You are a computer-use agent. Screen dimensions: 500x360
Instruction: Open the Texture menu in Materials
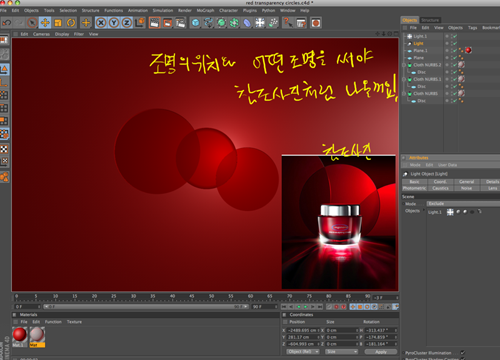[74, 322]
